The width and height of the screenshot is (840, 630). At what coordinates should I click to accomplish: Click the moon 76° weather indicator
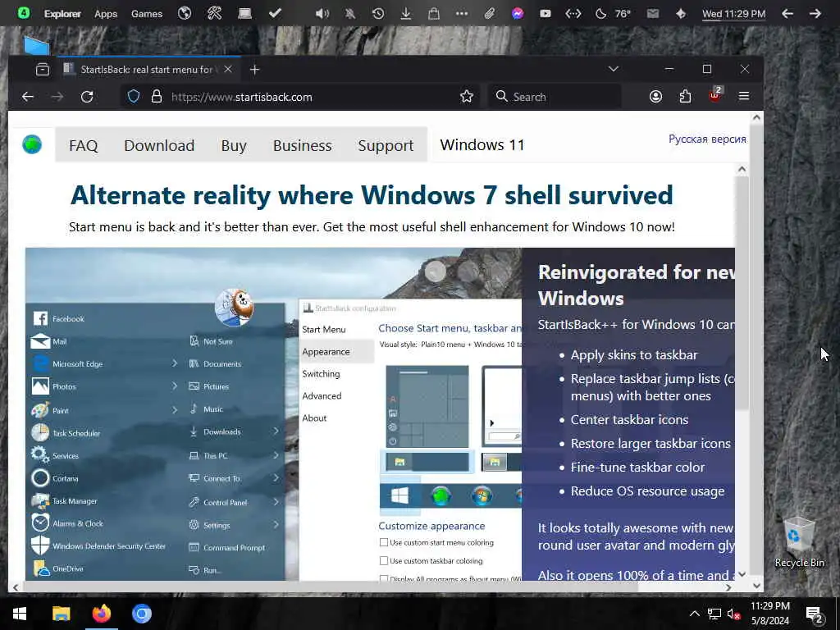click(x=614, y=13)
